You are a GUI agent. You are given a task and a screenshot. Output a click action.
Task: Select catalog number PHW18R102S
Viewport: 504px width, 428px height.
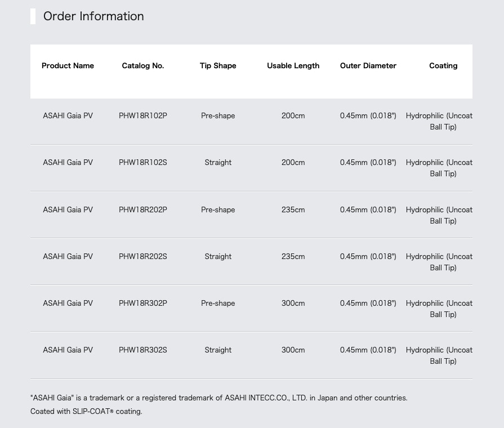(x=143, y=162)
